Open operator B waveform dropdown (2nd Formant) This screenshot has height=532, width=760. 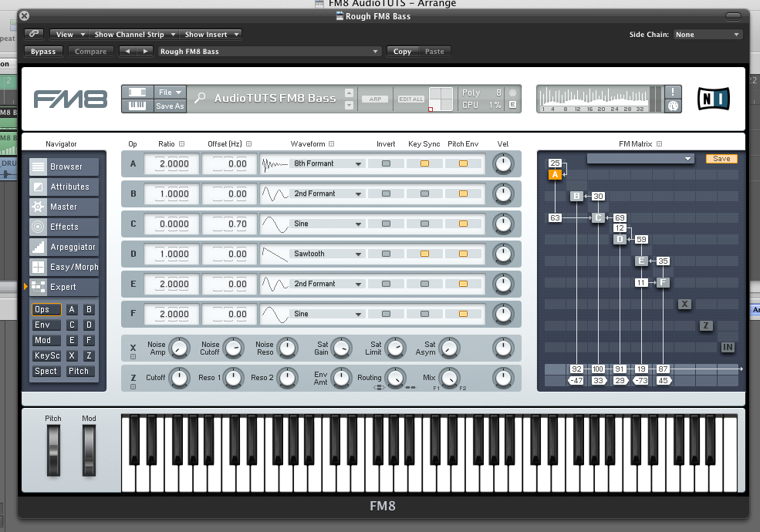(x=327, y=194)
